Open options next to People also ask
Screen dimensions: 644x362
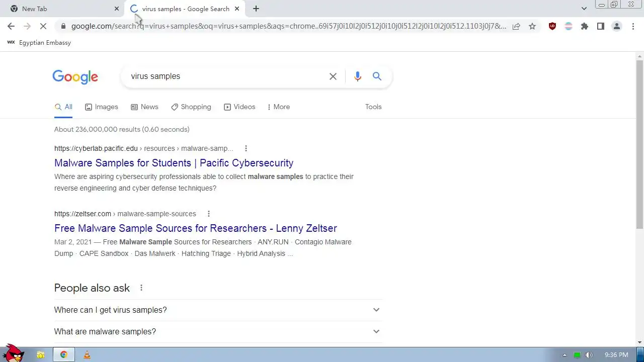click(x=141, y=288)
